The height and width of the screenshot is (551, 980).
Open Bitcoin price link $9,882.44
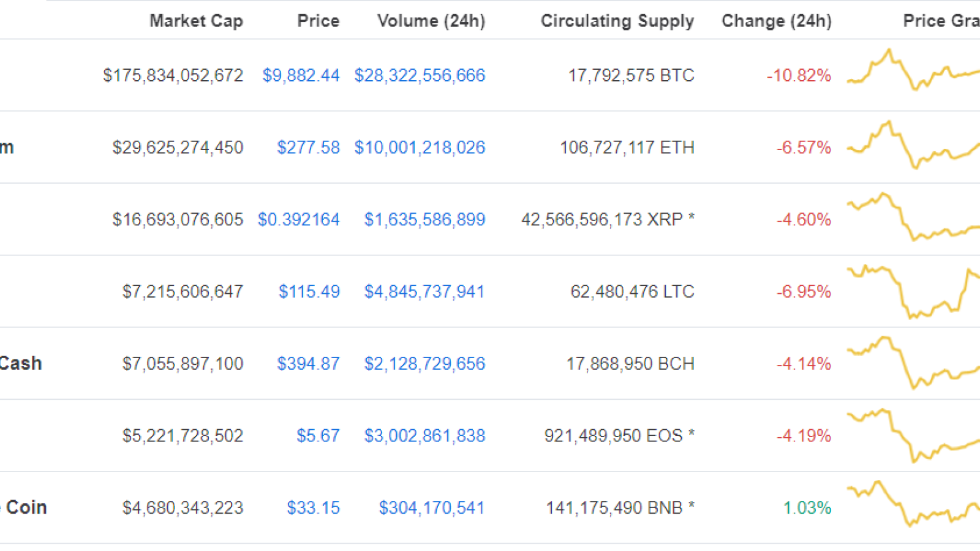301,75
